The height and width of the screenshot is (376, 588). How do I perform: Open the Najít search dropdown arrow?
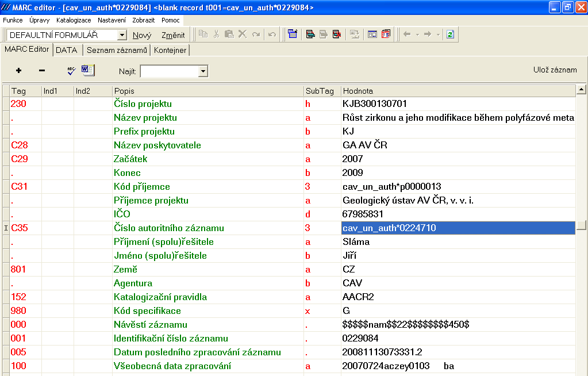[x=203, y=71]
